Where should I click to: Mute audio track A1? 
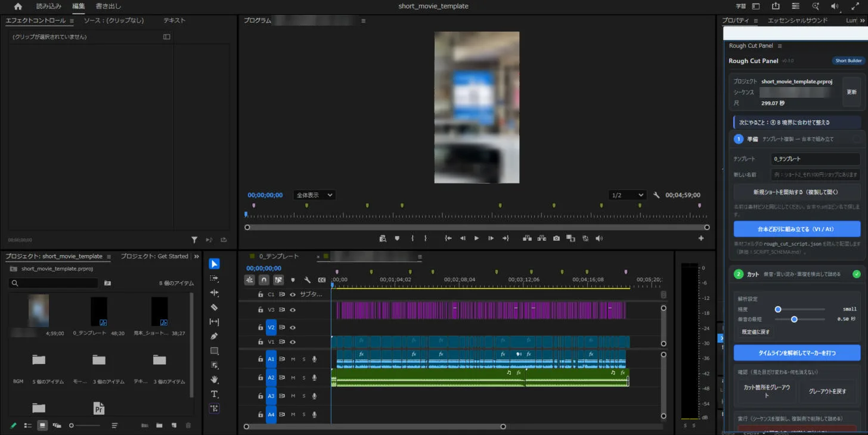pos(293,359)
